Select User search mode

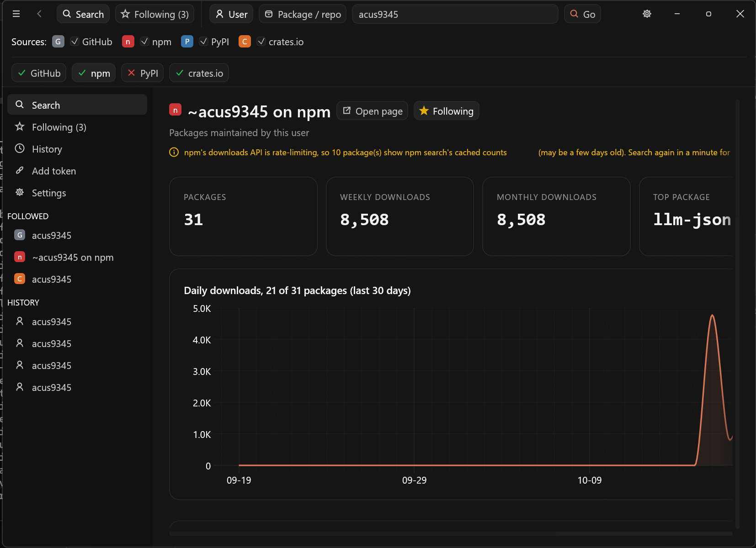231,14
